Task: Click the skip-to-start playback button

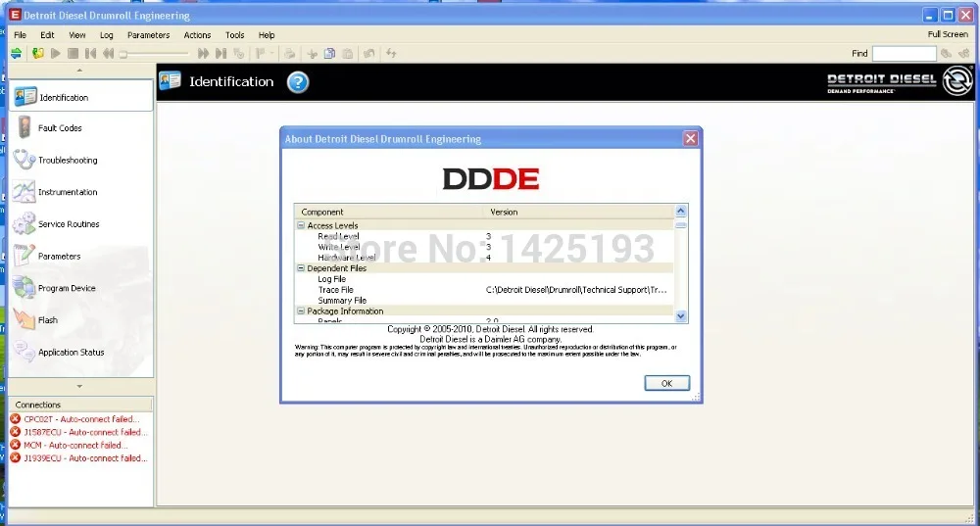Action: tap(90, 54)
